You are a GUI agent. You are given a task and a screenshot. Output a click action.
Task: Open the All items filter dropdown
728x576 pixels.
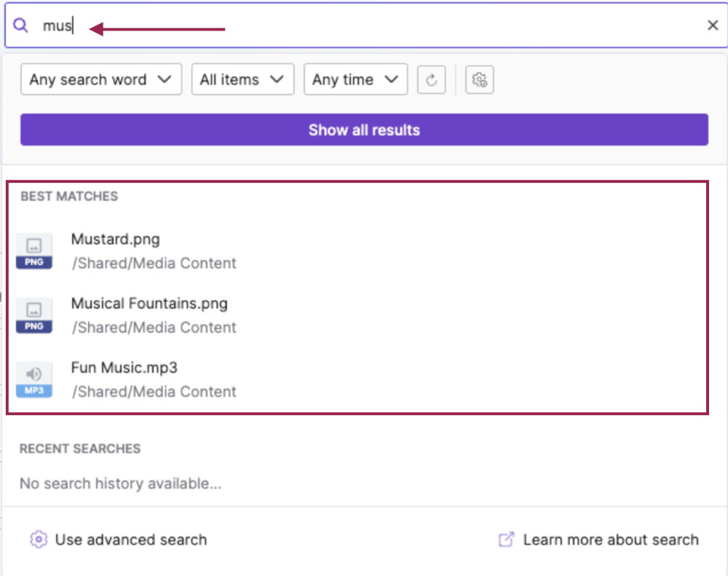(242, 80)
